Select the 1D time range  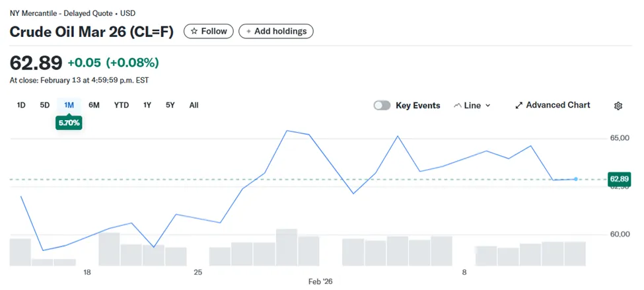(21, 105)
